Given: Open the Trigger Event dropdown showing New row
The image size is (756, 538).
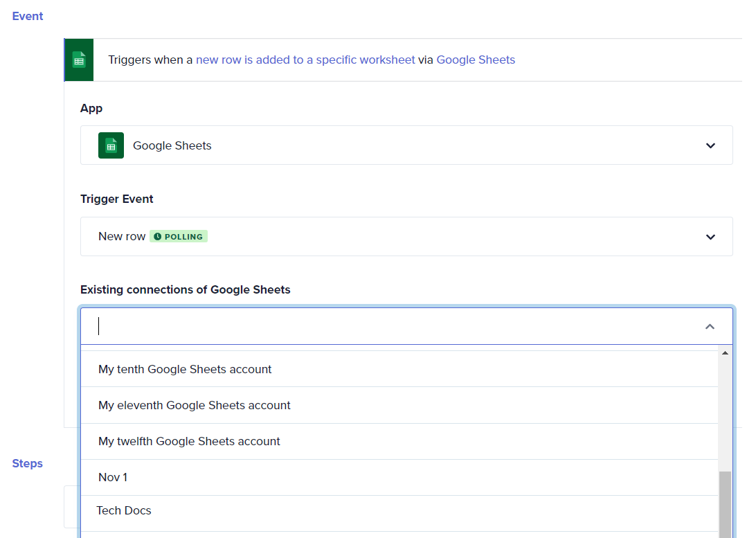Looking at the screenshot, I should pyautogui.click(x=406, y=237).
